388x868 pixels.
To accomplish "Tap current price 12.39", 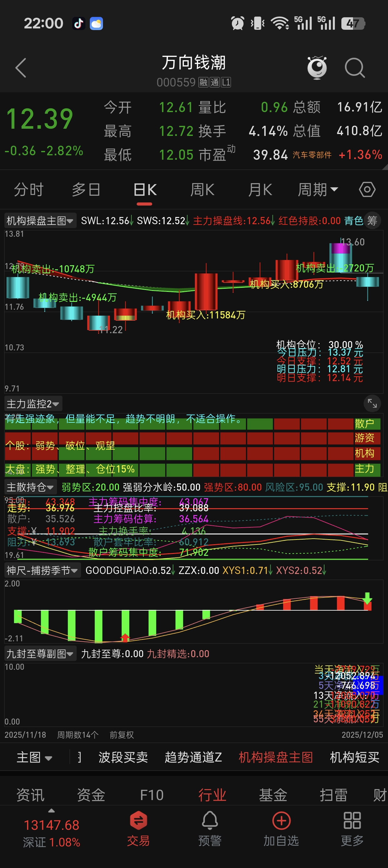I will [40, 119].
